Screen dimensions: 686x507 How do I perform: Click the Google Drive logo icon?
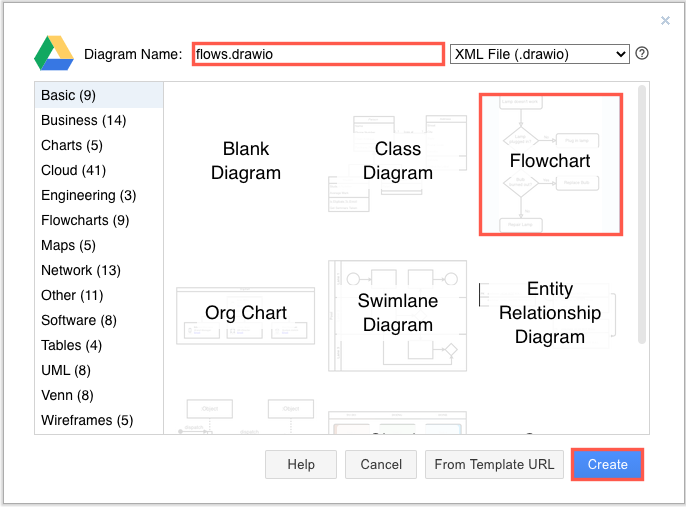pos(54,53)
